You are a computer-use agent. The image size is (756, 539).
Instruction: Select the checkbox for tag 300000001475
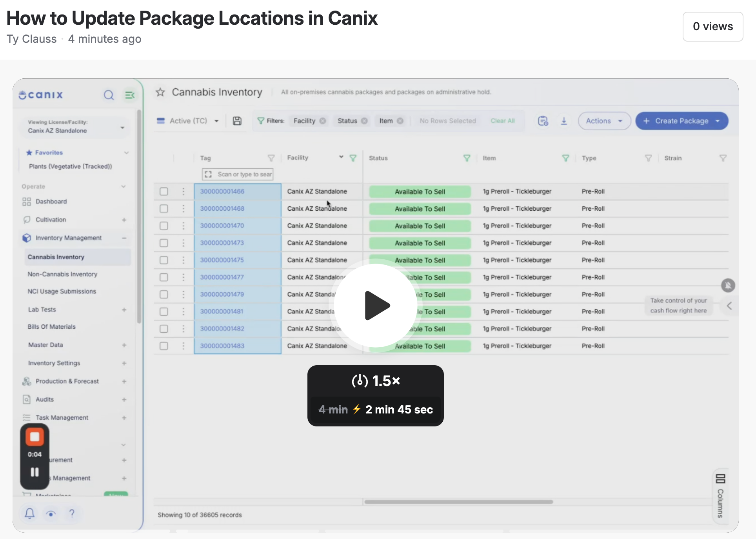pos(164,260)
